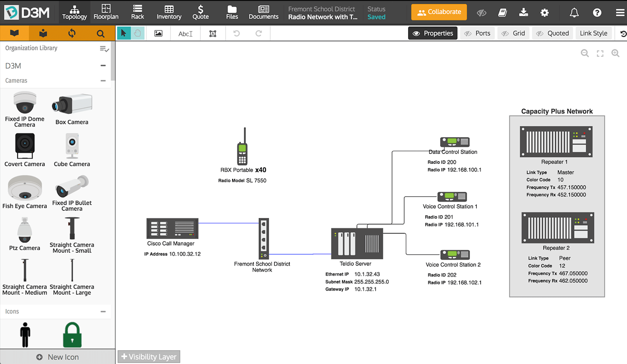Open the Link Style menu
This screenshot has width=627, height=364.
(594, 33)
